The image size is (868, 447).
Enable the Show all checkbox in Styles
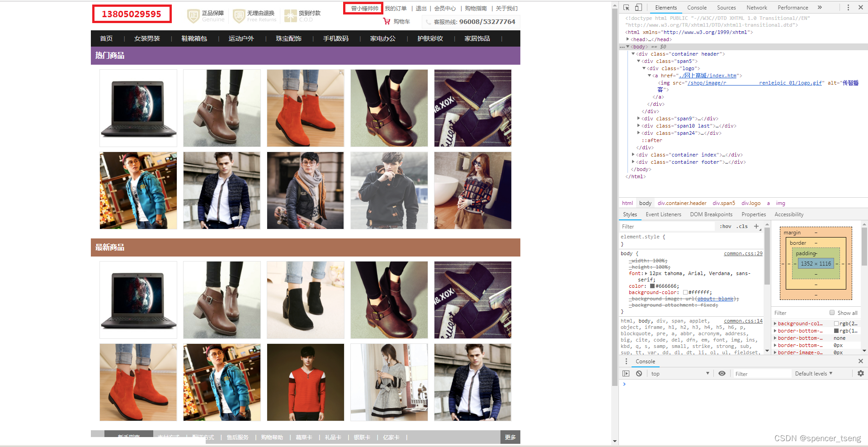(831, 313)
